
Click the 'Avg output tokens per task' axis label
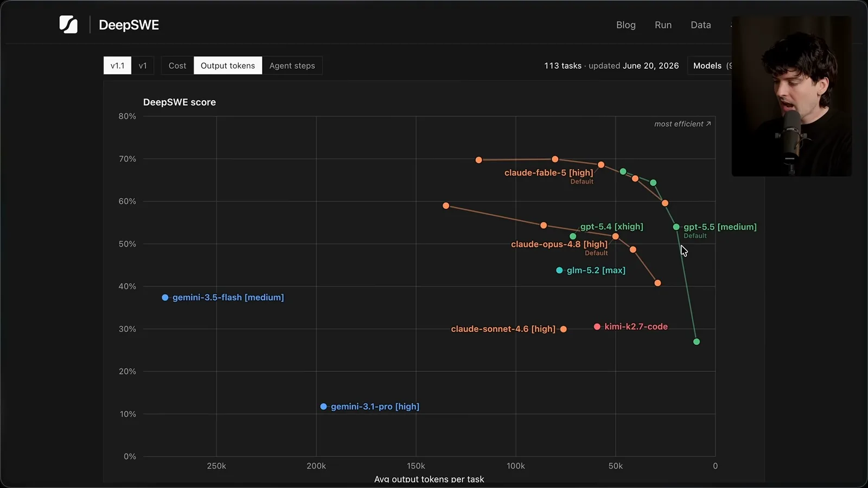(429, 479)
